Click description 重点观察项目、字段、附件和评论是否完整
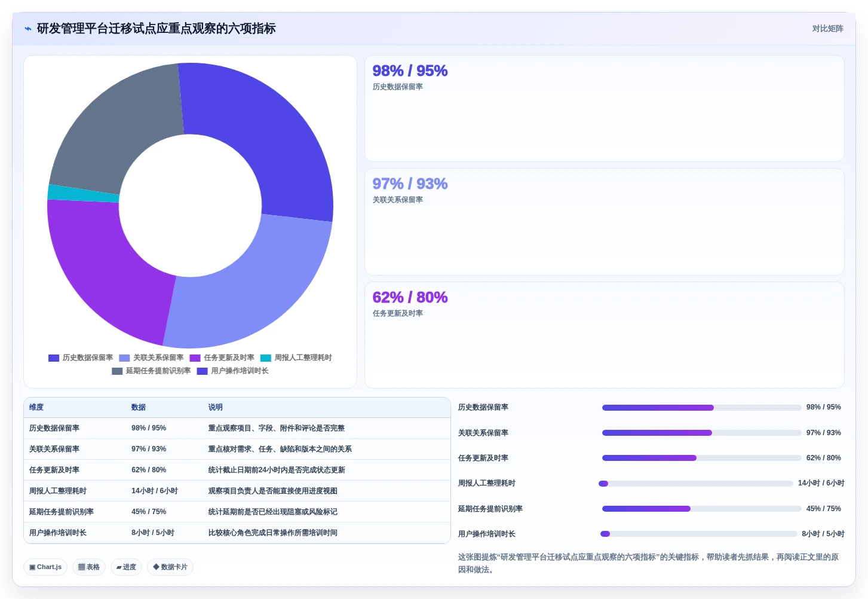868x599 pixels. pyautogui.click(x=276, y=428)
